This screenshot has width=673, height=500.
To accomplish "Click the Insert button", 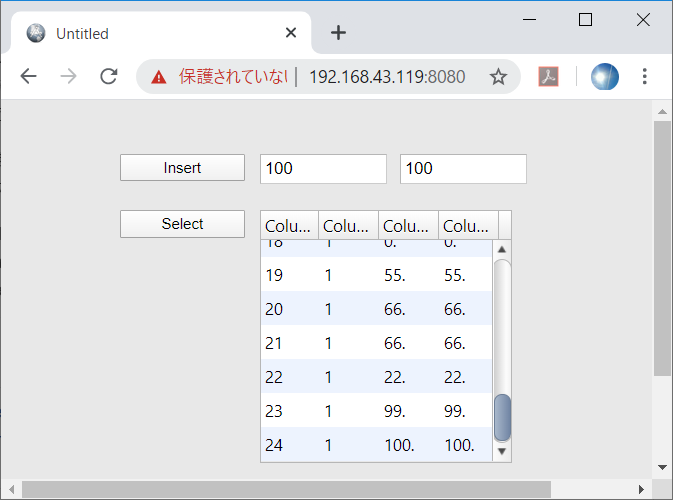I will (182, 168).
